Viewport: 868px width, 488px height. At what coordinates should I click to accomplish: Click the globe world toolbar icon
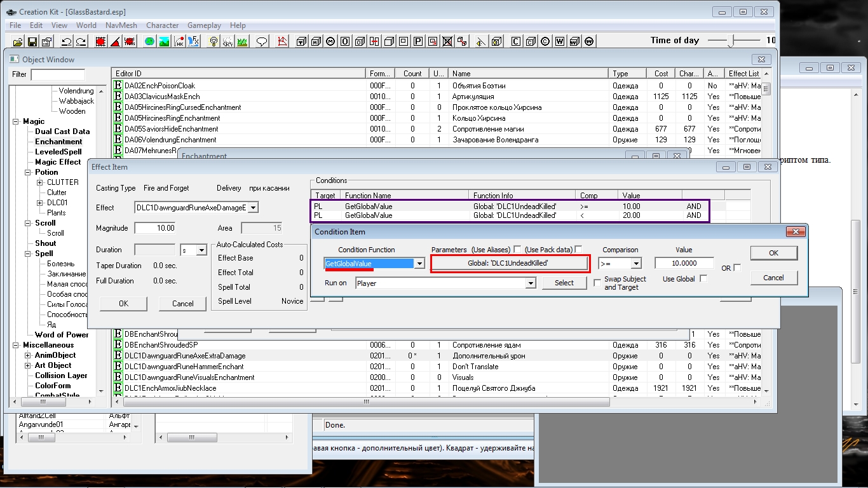[x=149, y=42]
